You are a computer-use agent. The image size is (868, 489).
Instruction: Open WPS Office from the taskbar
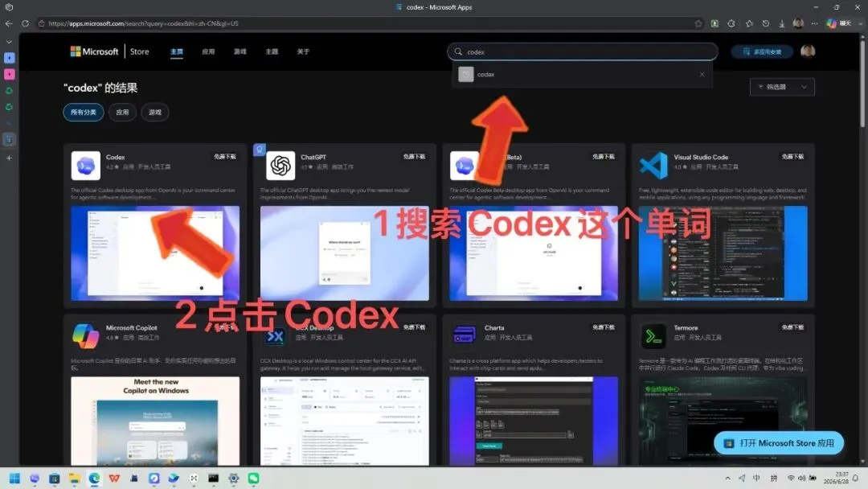pos(114,478)
